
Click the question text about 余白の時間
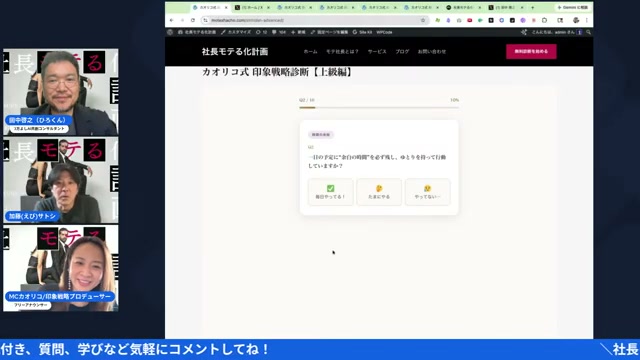pos(377,161)
